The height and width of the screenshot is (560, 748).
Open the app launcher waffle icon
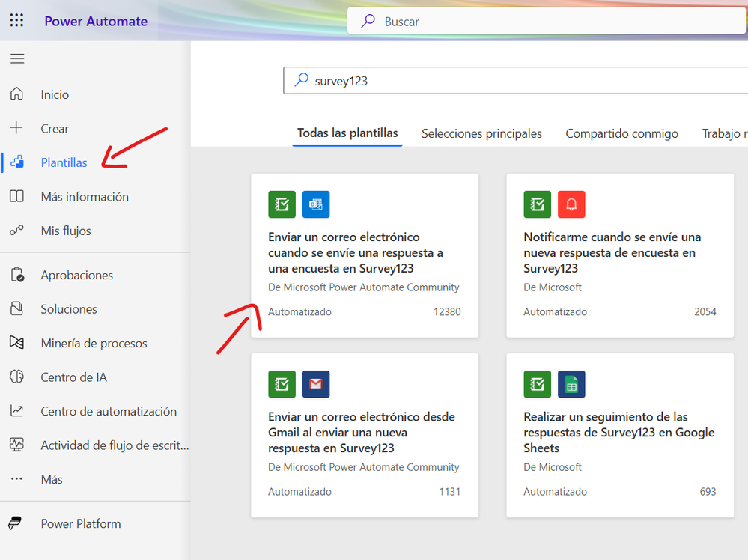(16, 20)
